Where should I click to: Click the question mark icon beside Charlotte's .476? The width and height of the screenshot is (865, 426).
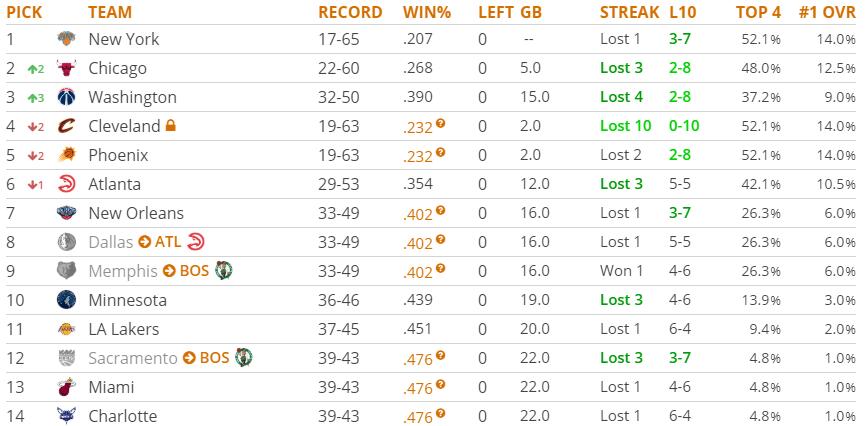(440, 414)
